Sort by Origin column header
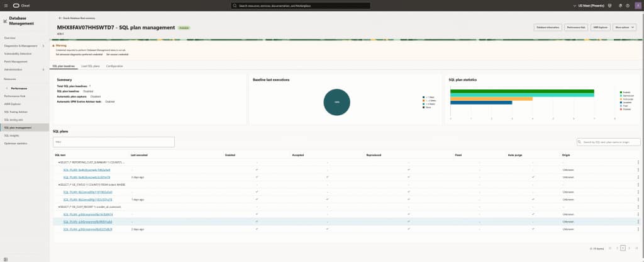644x262 pixels. pyautogui.click(x=566, y=156)
